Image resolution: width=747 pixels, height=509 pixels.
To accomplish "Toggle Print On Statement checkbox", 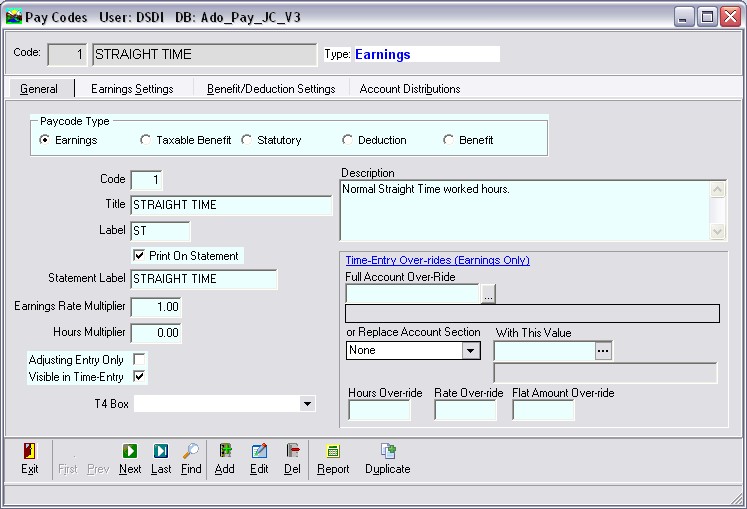I will pyautogui.click(x=139, y=255).
